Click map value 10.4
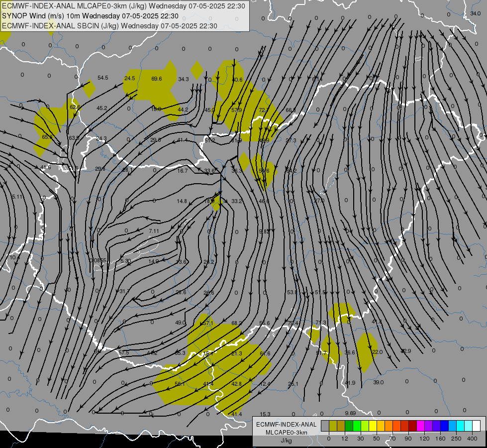Screen dimensions: 487x448 tap(14, 257)
